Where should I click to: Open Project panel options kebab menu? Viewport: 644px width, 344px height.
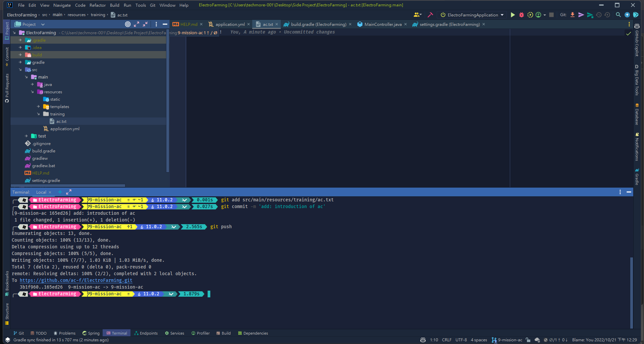point(156,24)
